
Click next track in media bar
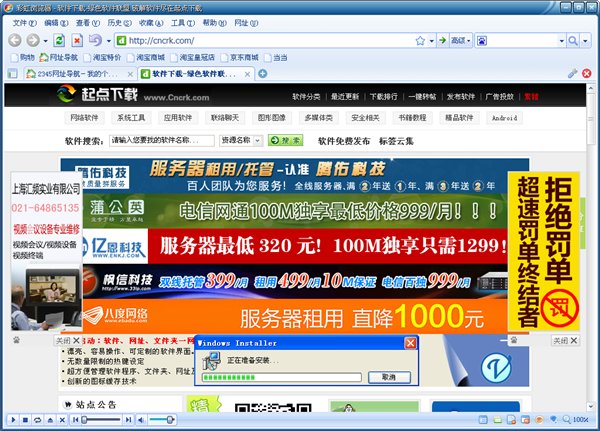point(129,420)
